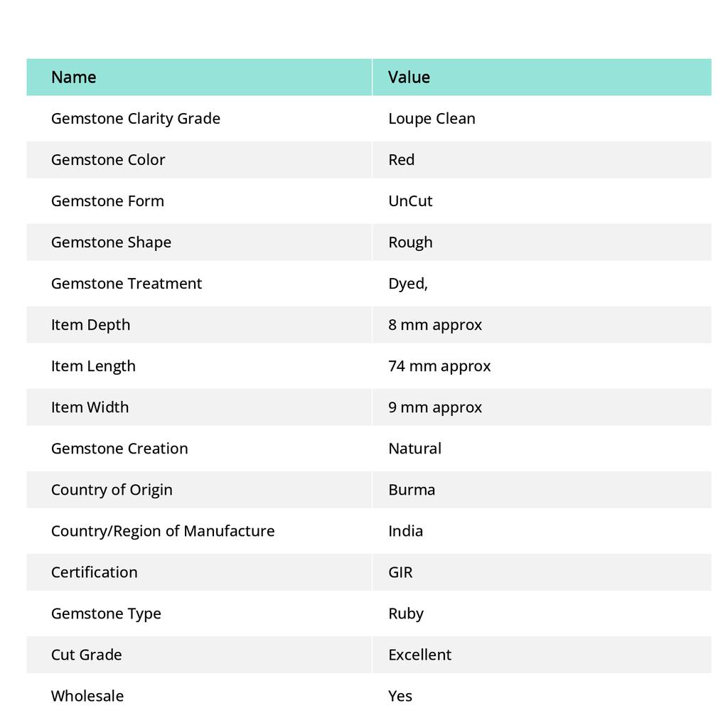Click the Name column header
Image resolution: width=728 pixels, height=728 pixels.
click(74, 77)
